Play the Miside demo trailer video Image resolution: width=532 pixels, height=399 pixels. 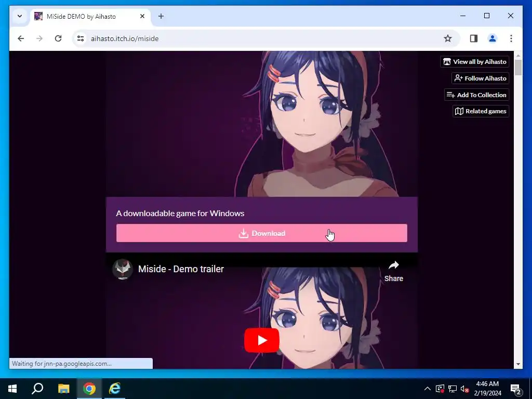tap(262, 340)
